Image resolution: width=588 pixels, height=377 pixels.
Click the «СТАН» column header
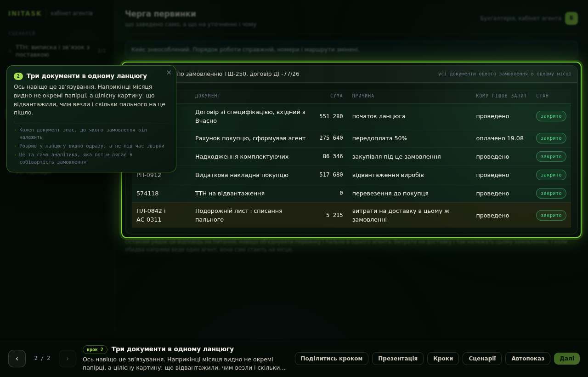tap(543, 96)
